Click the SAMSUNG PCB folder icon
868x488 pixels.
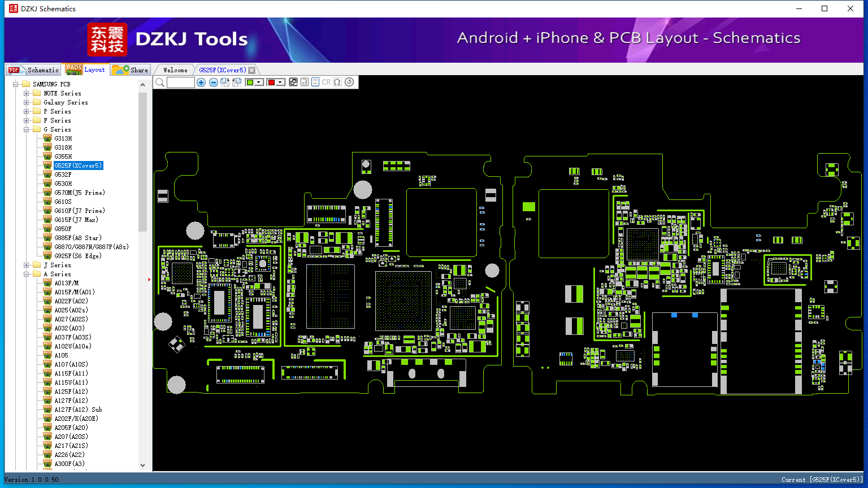26,84
